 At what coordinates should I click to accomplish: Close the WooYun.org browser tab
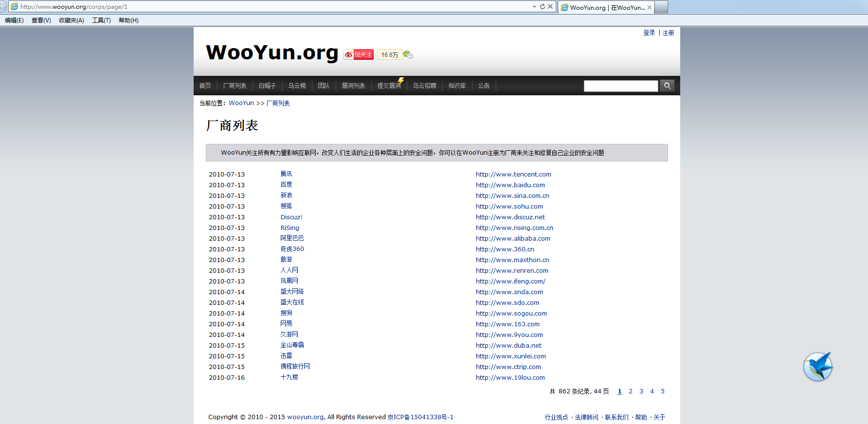pos(650,7)
